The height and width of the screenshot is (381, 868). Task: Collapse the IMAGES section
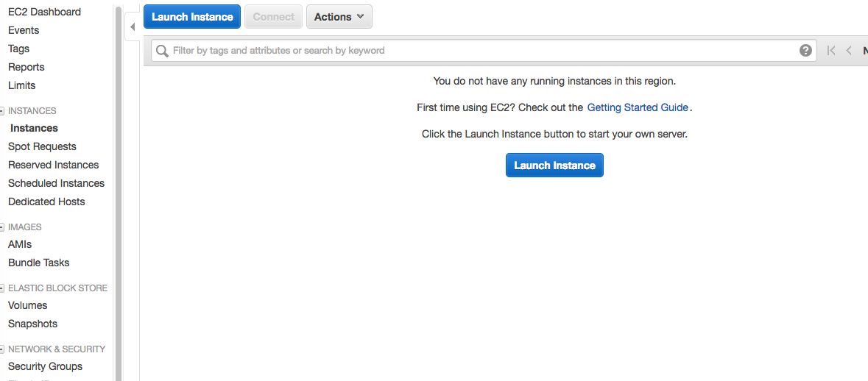(x=2, y=227)
